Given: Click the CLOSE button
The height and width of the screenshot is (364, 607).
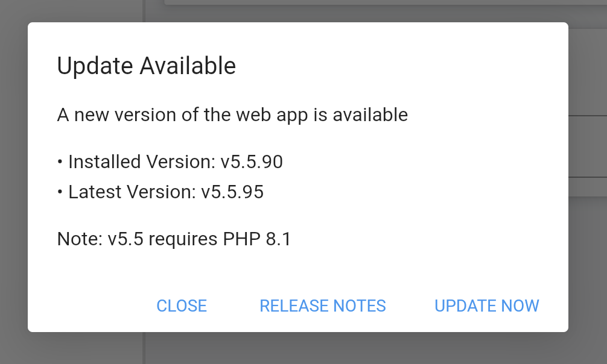Looking at the screenshot, I should 182,306.
